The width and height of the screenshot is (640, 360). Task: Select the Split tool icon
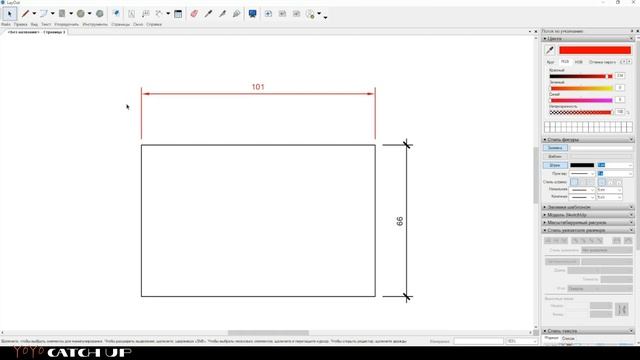pyautogui.click(x=222, y=14)
